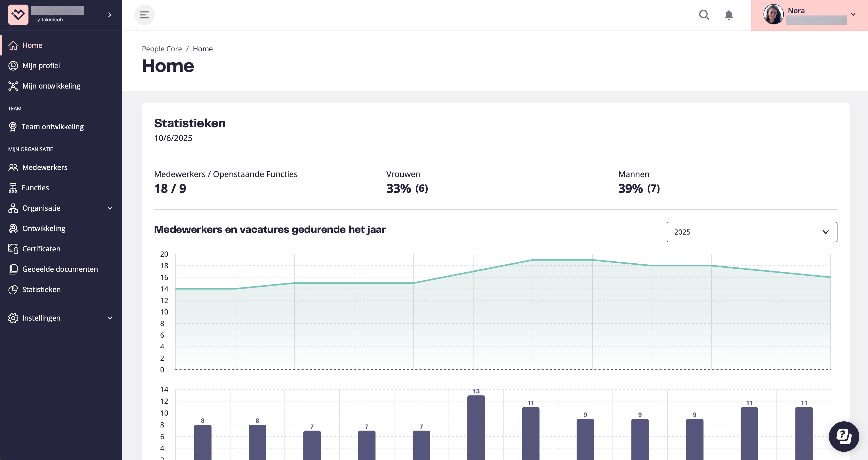Open Team ontwikkeling page
The height and width of the screenshot is (460, 868).
pos(52,127)
